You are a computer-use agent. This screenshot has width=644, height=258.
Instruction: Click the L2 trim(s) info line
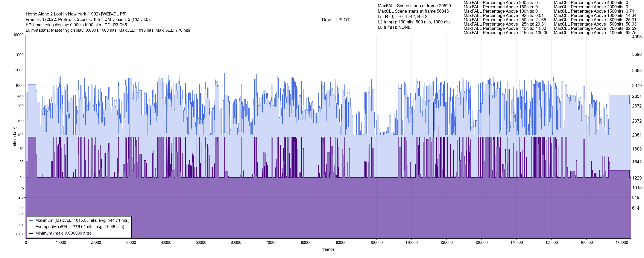pyautogui.click(x=414, y=22)
